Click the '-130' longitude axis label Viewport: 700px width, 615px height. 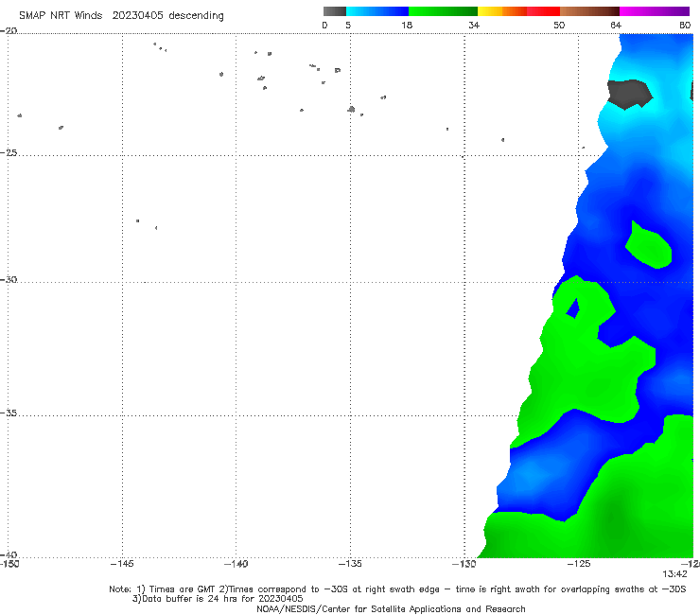464,564
